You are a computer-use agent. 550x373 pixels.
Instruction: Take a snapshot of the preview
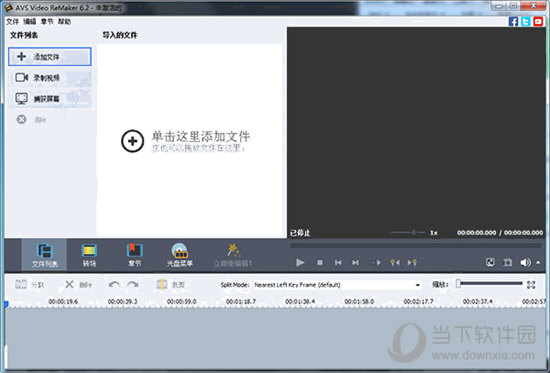[x=507, y=262]
